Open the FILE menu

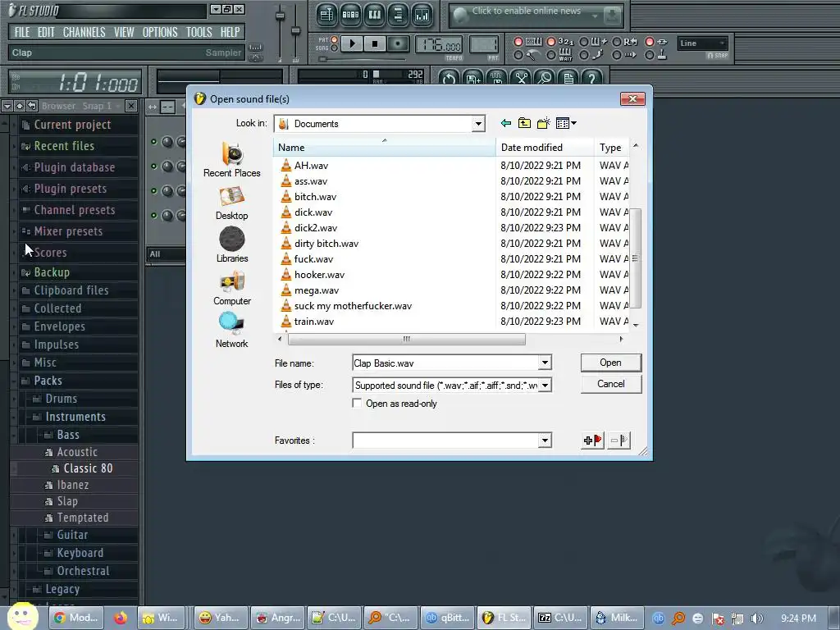pyautogui.click(x=22, y=32)
